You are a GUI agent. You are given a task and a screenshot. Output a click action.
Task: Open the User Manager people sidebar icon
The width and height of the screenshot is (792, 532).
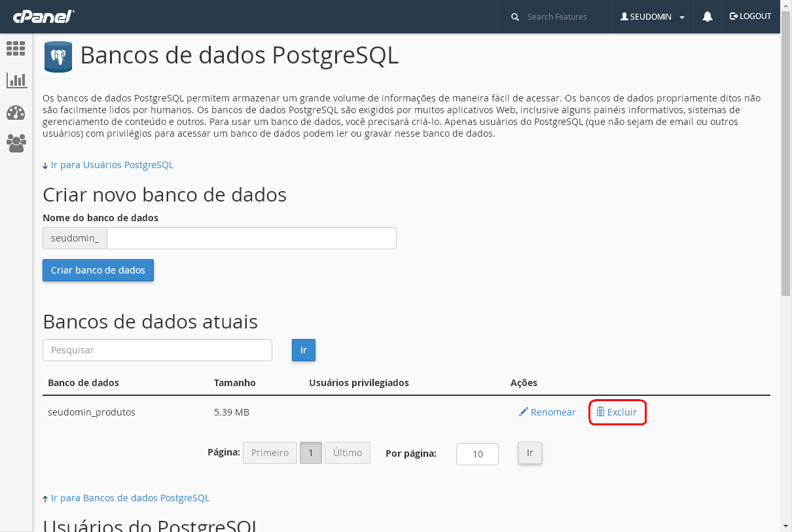(16, 143)
